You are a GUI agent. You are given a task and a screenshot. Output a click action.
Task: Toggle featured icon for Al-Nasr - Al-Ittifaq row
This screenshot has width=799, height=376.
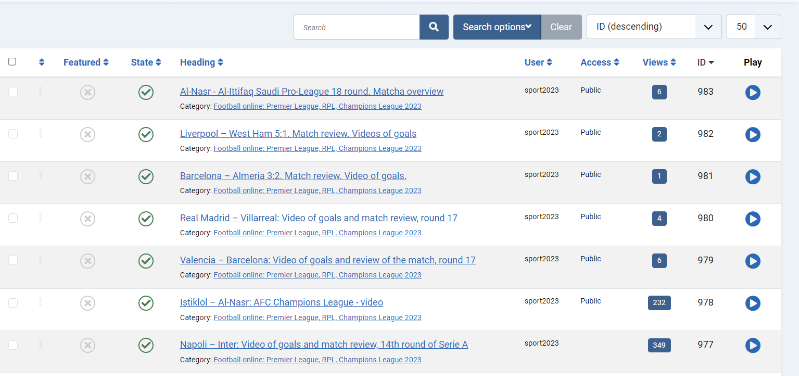click(x=88, y=92)
